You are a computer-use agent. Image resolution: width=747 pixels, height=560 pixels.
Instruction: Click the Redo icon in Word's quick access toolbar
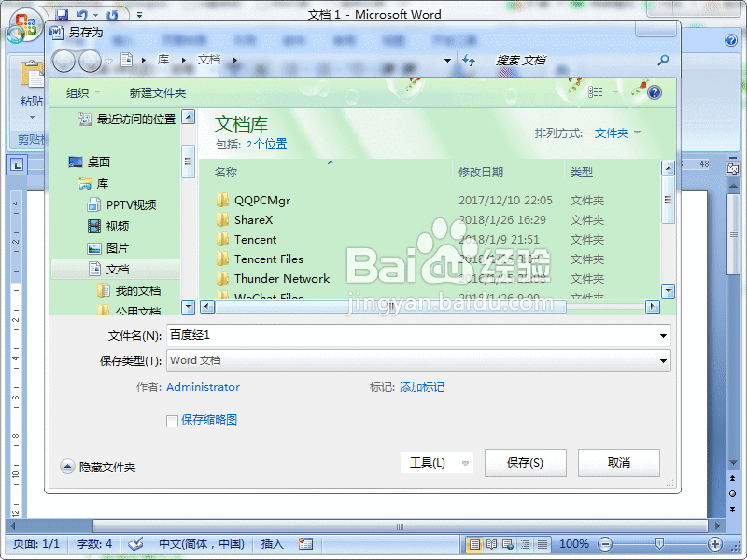point(112,14)
